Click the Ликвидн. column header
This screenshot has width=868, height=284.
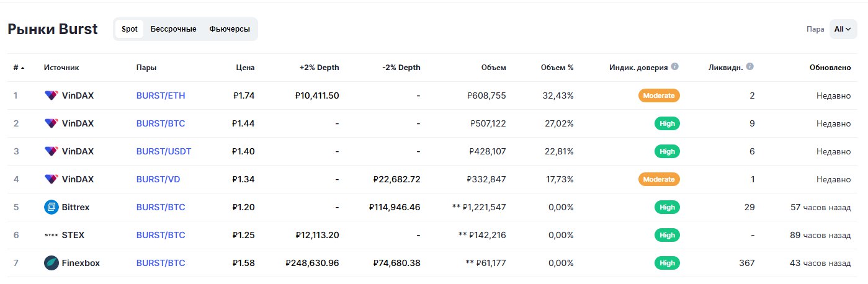[726, 68]
